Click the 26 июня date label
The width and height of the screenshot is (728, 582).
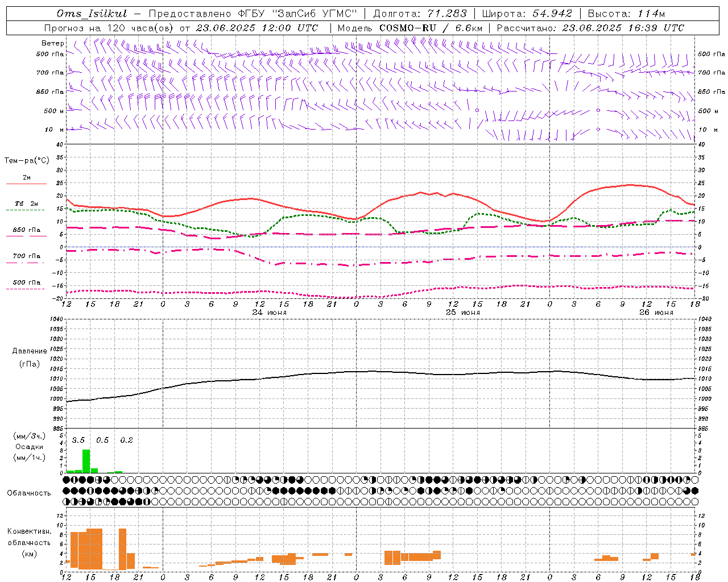[x=656, y=313]
